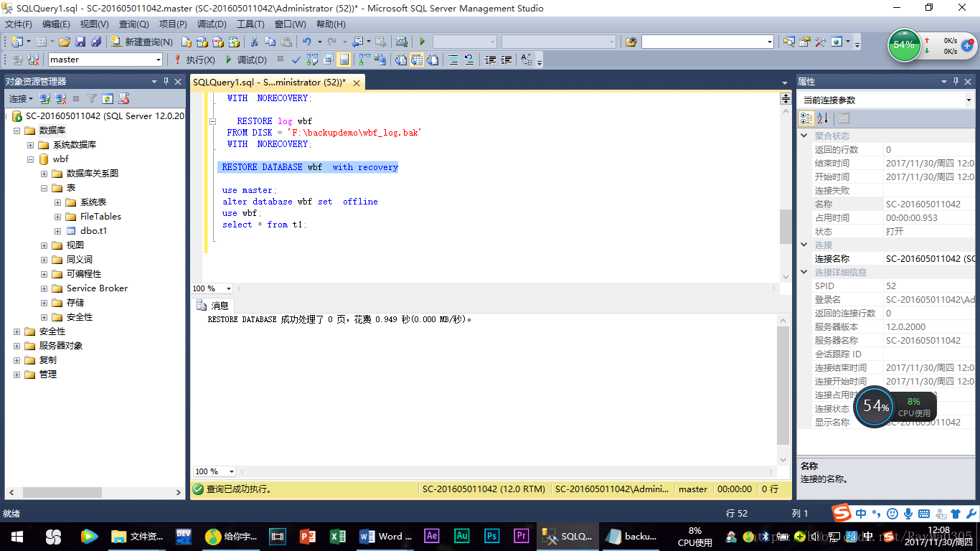Click the Decrease indent icon

pos(490,60)
